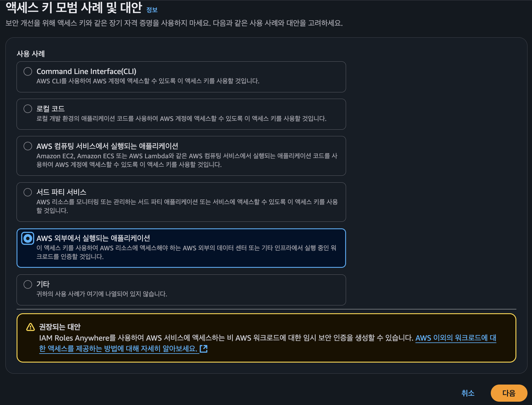The height and width of the screenshot is (405, 532).
Task: Select the 기타 radio option
Action: click(28, 284)
